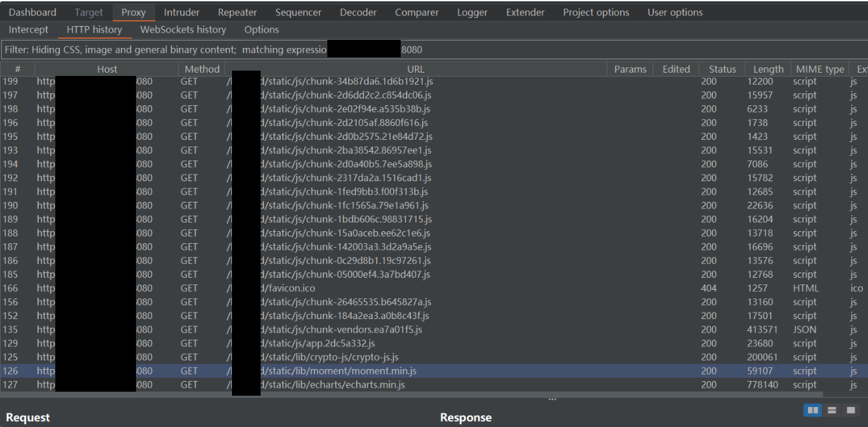Viewport: 868px width, 427px height.
Task: Select row 195 chunk-2d0b2575.21e84d72.js
Action: click(x=434, y=137)
